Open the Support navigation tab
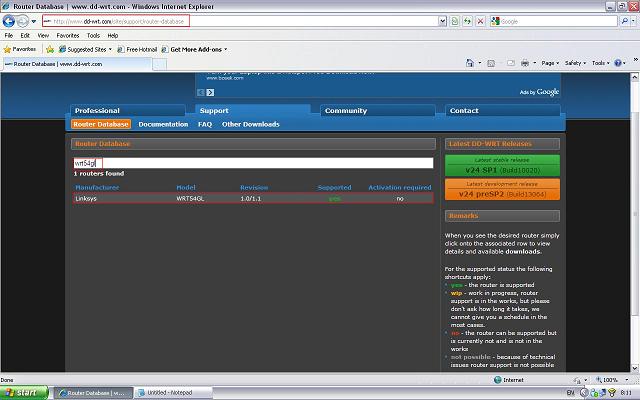This screenshot has width=640, height=400. pyautogui.click(x=253, y=111)
